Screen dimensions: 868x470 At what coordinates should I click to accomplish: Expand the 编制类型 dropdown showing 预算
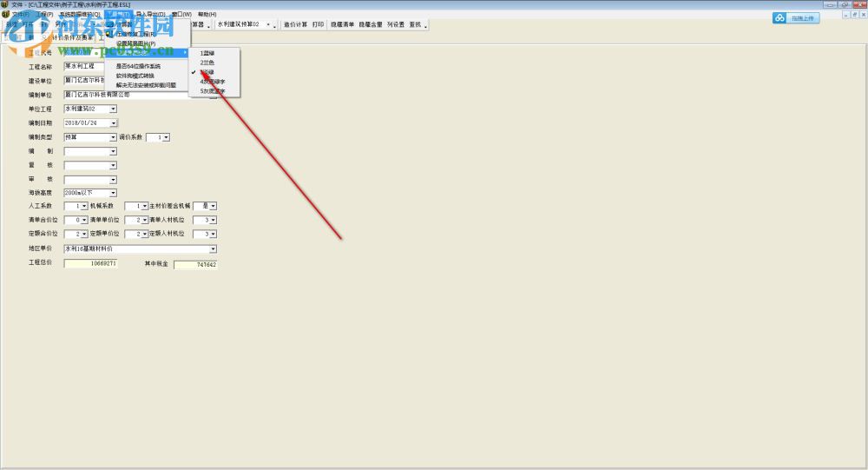click(113, 137)
